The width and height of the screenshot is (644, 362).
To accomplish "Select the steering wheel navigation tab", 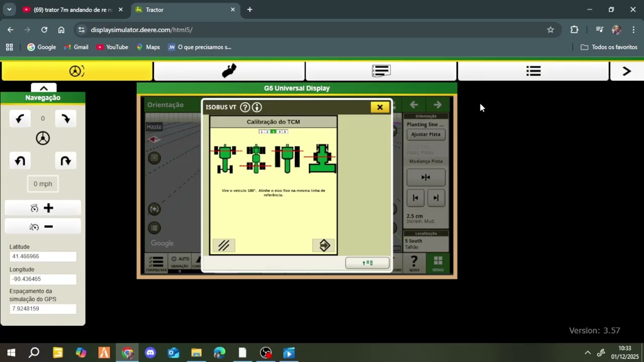I will click(x=76, y=71).
